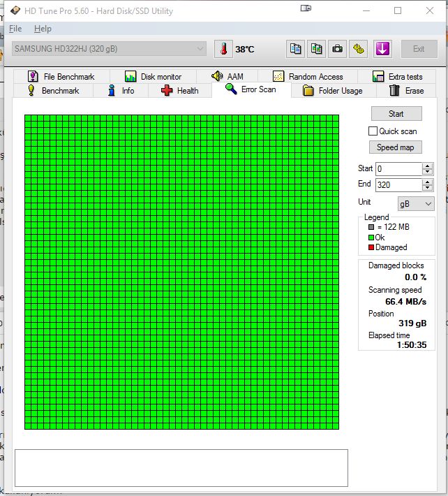The width and height of the screenshot is (448, 496).
Task: Switch to the Random Access tab
Action: [308, 77]
